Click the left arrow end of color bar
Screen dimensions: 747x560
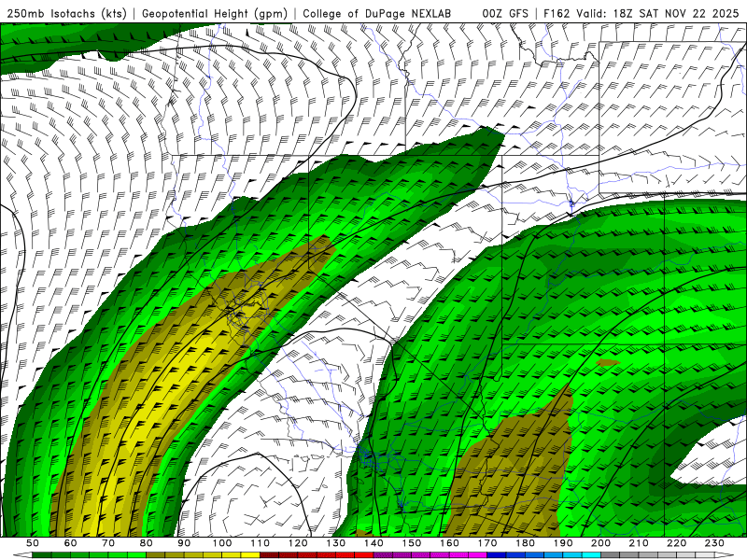(x=22, y=554)
